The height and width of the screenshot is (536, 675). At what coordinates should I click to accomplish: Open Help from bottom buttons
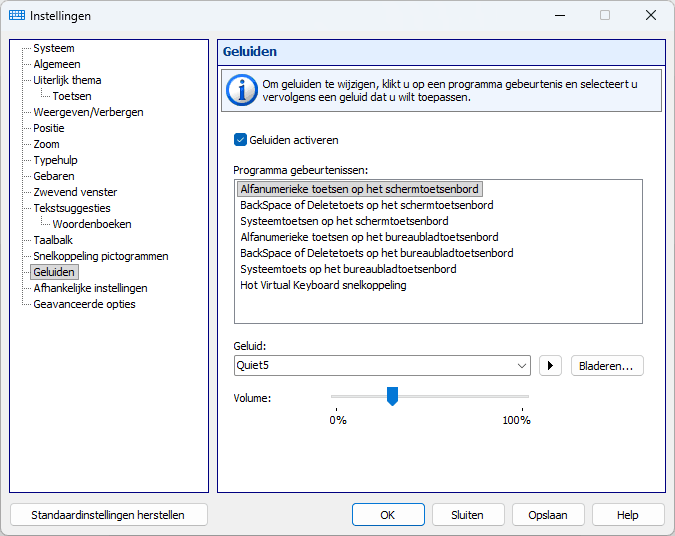(x=628, y=515)
